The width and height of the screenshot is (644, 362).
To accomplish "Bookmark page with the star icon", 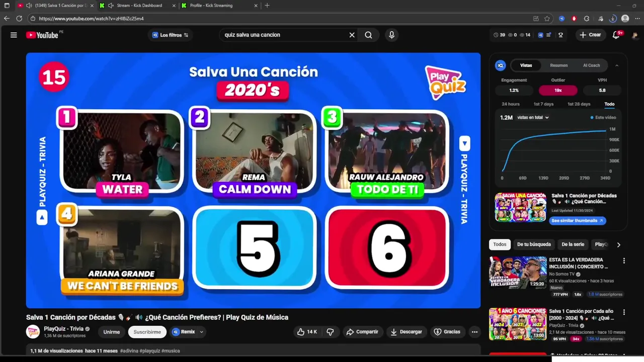I will click(547, 19).
